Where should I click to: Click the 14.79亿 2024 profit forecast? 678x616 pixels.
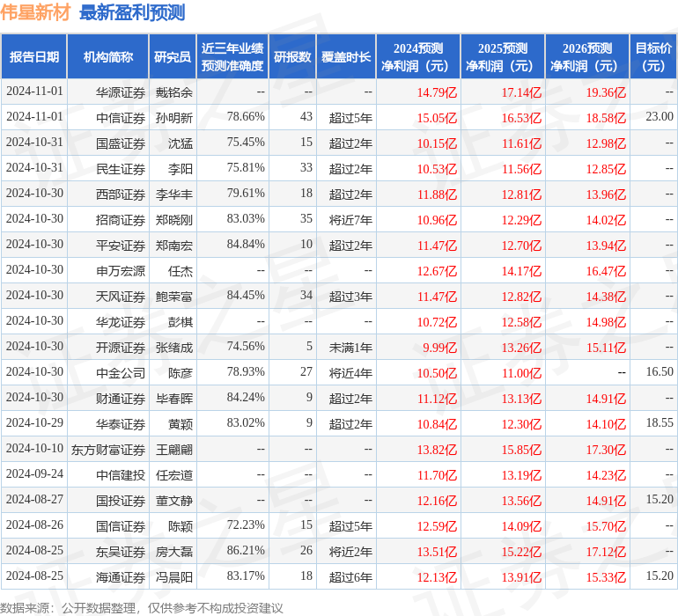pos(437,92)
